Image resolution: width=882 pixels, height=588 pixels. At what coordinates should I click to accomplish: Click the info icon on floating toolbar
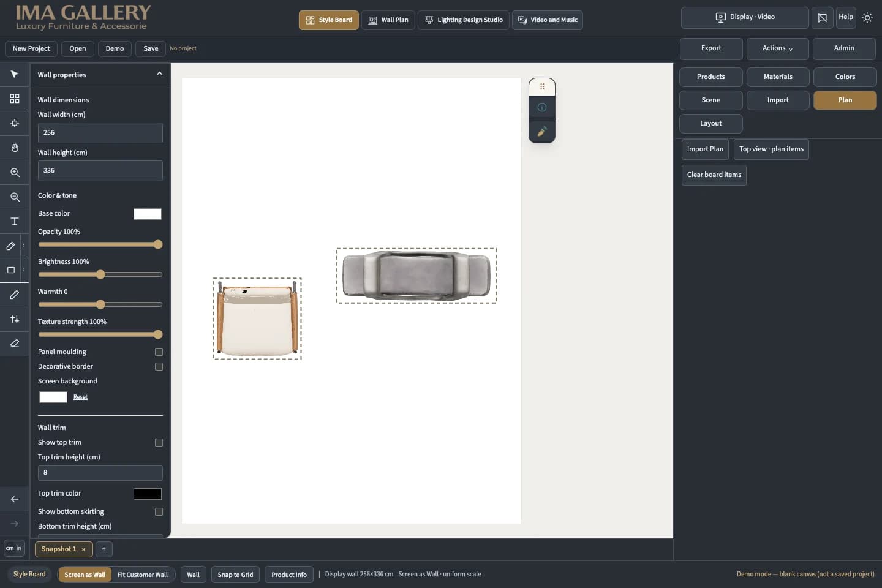(x=542, y=107)
